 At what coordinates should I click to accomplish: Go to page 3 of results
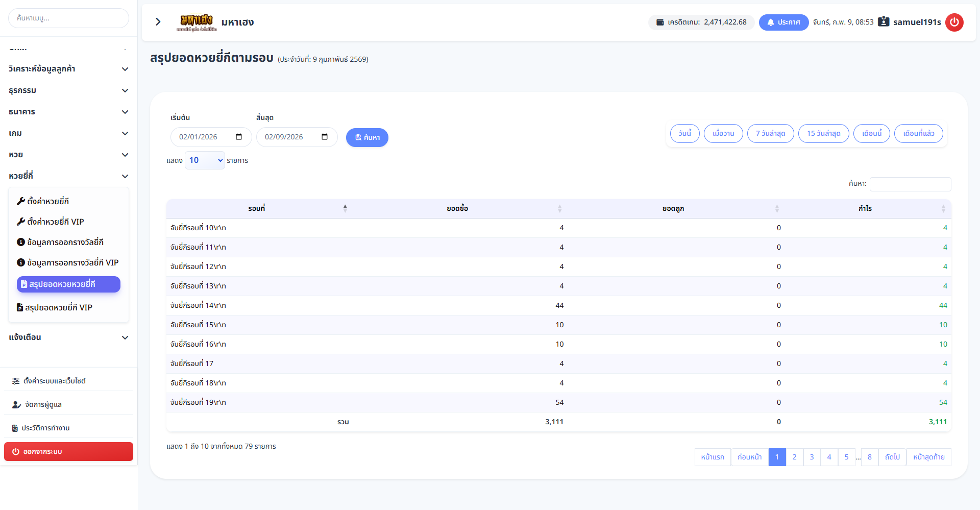tap(812, 457)
